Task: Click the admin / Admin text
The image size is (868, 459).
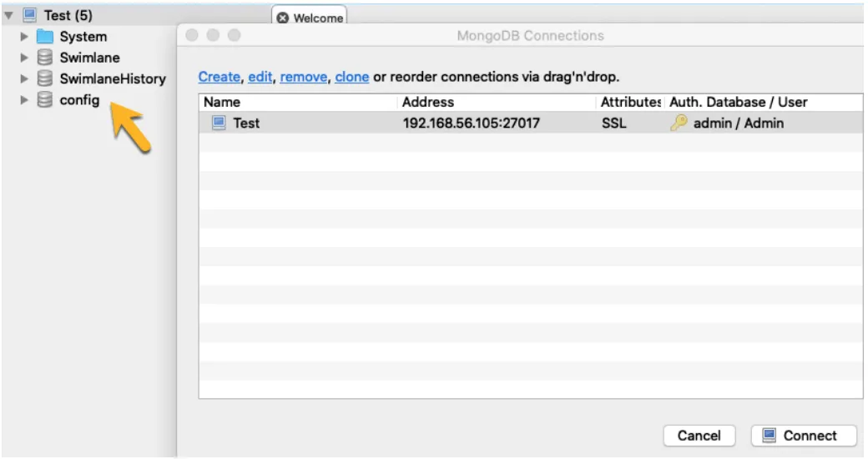Action: tap(739, 123)
